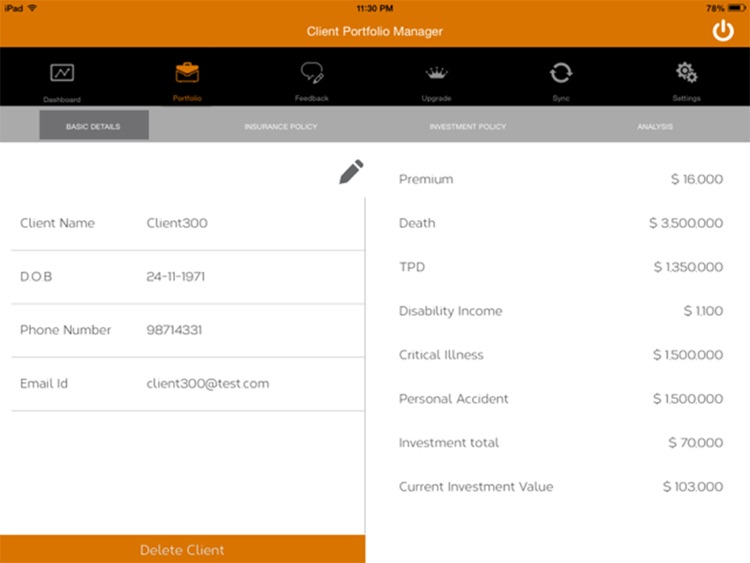Select the Client300 name value

[177, 223]
